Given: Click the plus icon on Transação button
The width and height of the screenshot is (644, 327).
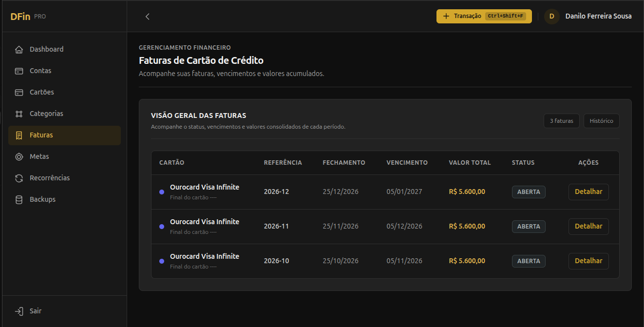Looking at the screenshot, I should 446,16.
